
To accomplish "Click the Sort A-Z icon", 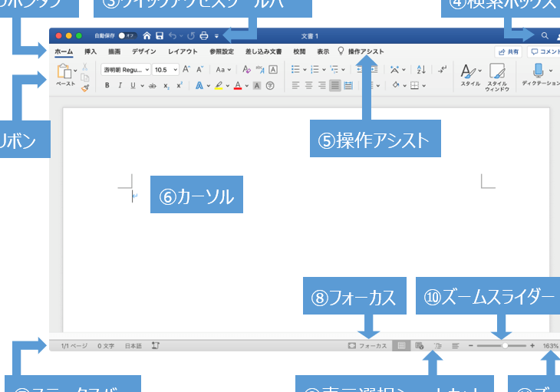I will click(421, 69).
